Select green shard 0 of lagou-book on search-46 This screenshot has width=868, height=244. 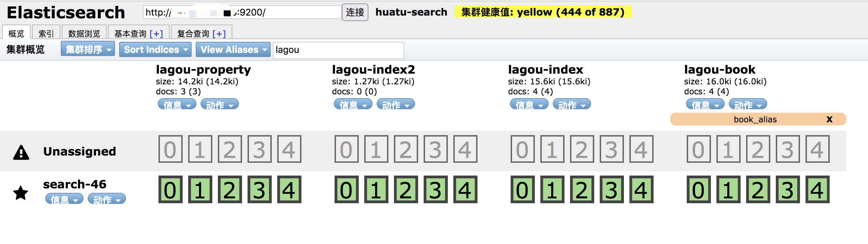click(x=699, y=190)
